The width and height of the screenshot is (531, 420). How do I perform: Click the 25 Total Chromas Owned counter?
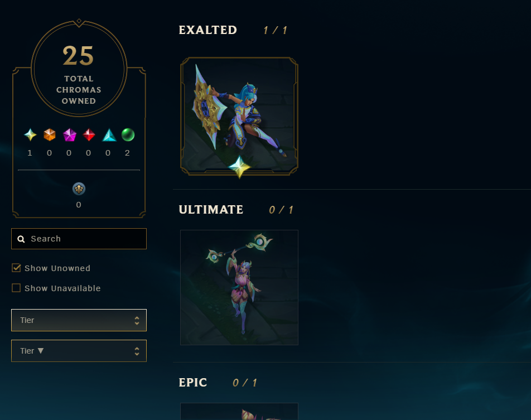click(x=79, y=69)
